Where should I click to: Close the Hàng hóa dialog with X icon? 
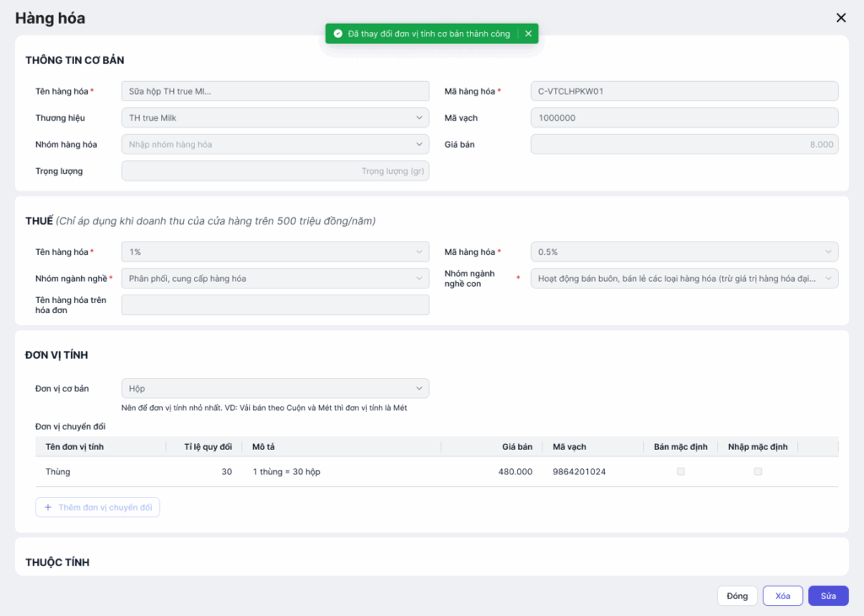(840, 18)
